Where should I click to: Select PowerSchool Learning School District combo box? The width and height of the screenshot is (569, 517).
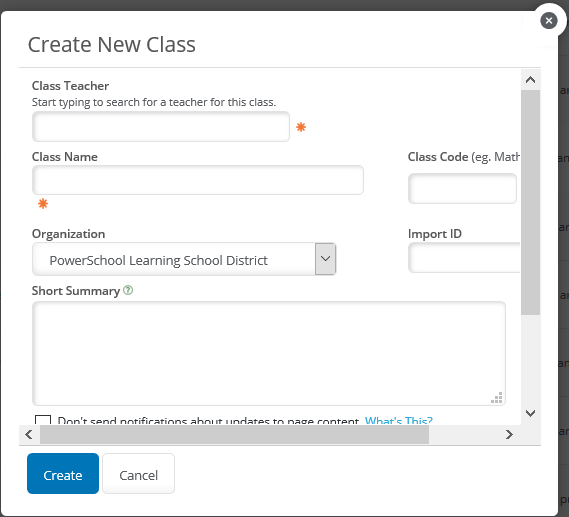pos(184,259)
